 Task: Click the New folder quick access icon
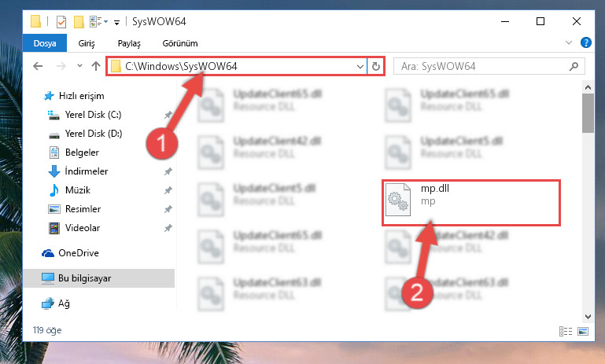[79, 21]
